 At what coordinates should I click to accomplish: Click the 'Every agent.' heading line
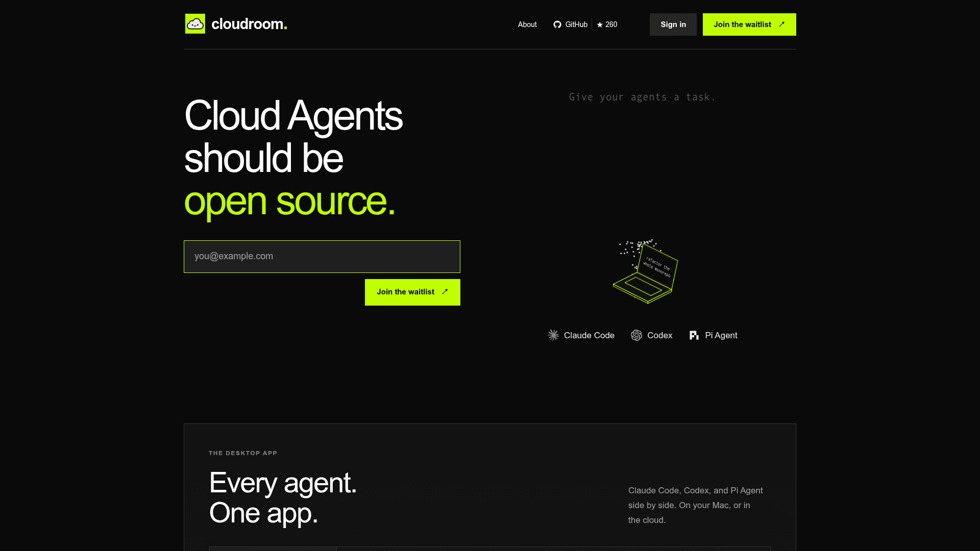point(283,483)
